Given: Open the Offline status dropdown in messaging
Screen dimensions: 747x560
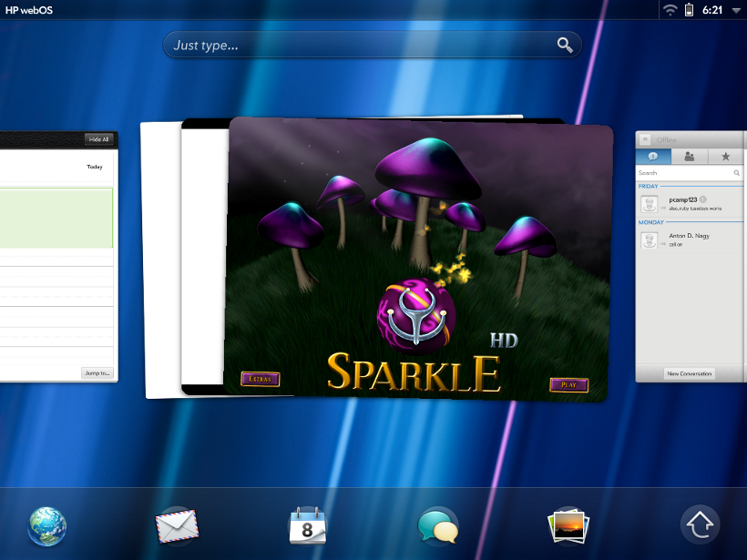Looking at the screenshot, I should point(666,139).
